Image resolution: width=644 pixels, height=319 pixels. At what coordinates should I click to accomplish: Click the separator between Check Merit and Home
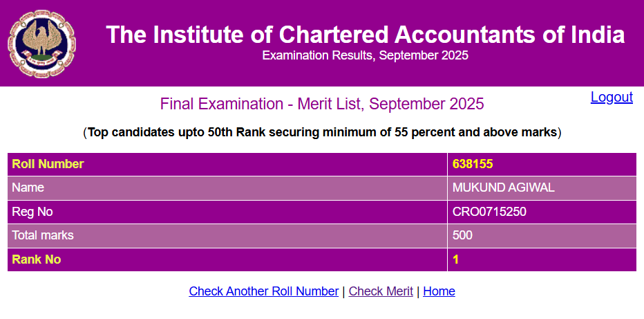click(418, 291)
